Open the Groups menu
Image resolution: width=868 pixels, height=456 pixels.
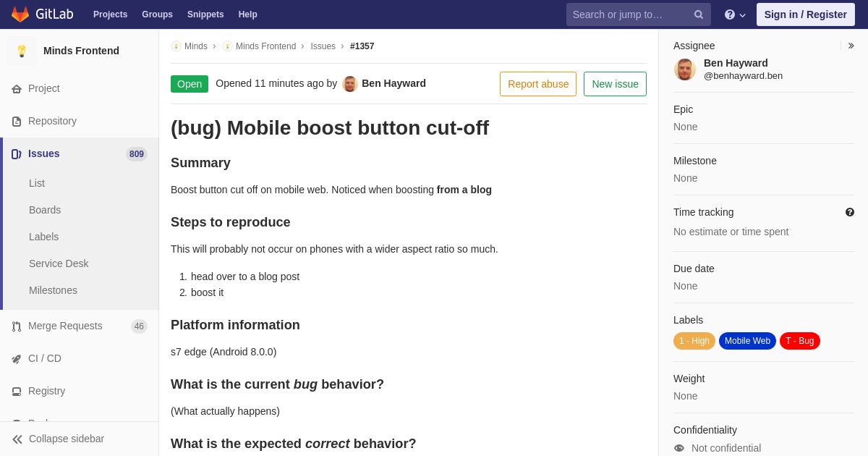click(x=157, y=14)
